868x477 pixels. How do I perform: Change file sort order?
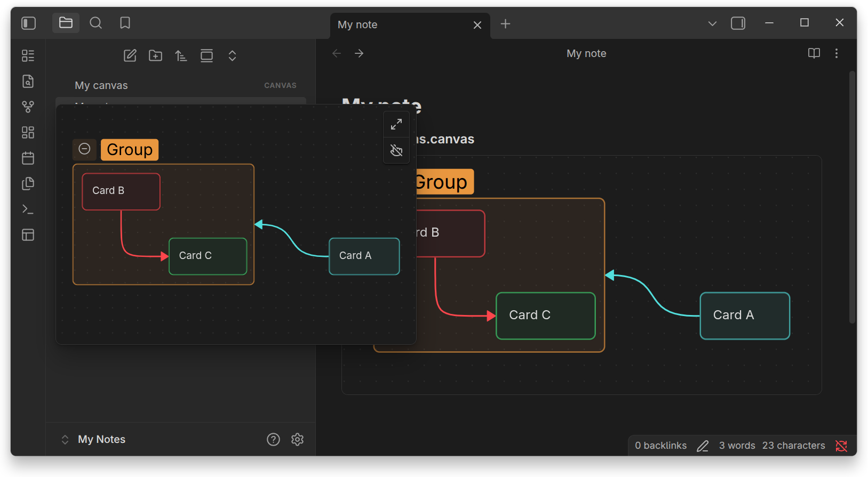[x=181, y=55]
